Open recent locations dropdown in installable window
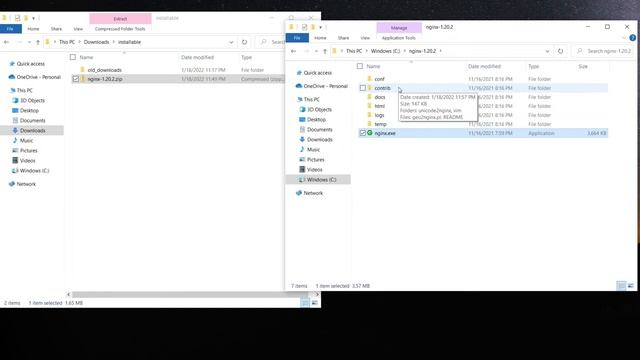This screenshot has width=640, height=360. tap(29, 42)
